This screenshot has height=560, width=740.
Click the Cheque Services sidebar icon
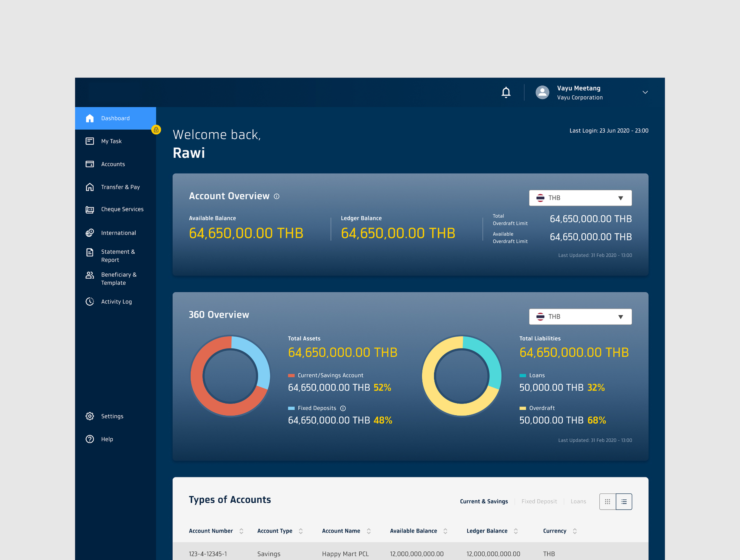coord(90,210)
